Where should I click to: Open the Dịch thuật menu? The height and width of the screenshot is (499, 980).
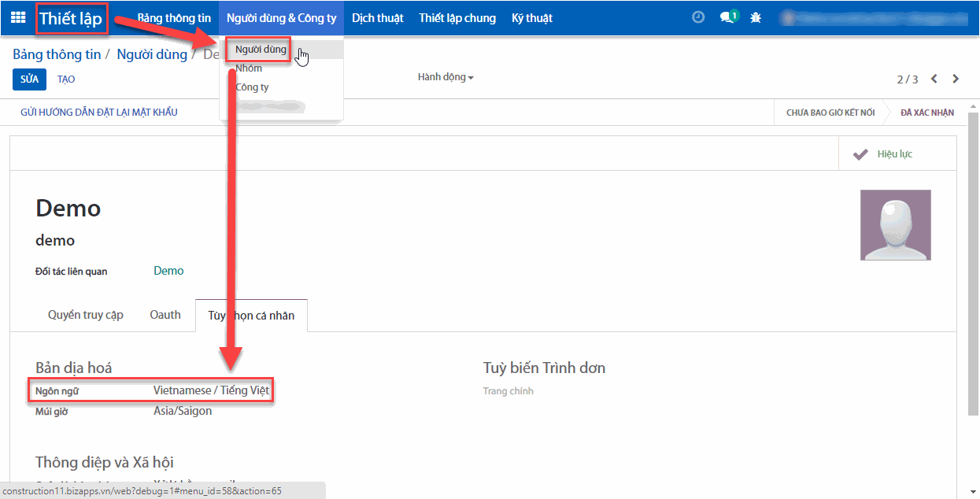(x=378, y=17)
